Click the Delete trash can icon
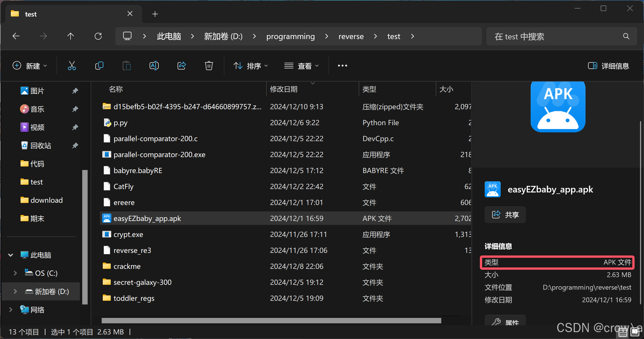This screenshot has width=644, height=339. [x=209, y=66]
